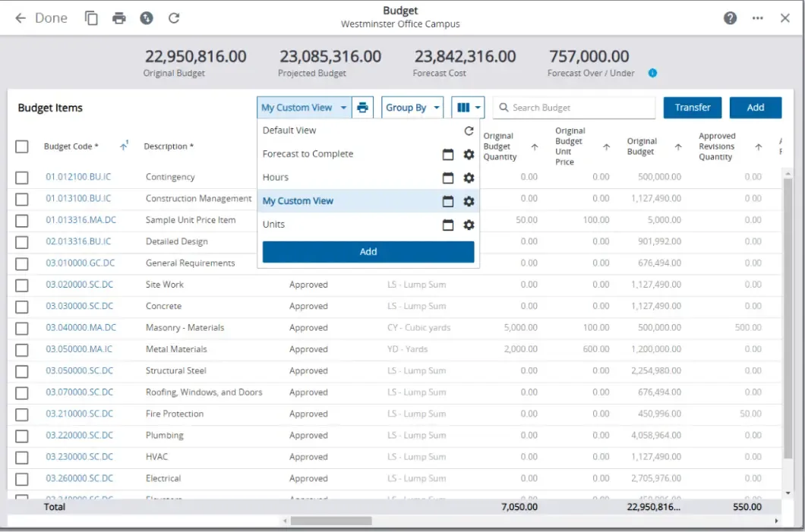Image resolution: width=805 pixels, height=532 pixels.
Task: Click calendar icon for Forecast to Complete view
Action: point(447,154)
